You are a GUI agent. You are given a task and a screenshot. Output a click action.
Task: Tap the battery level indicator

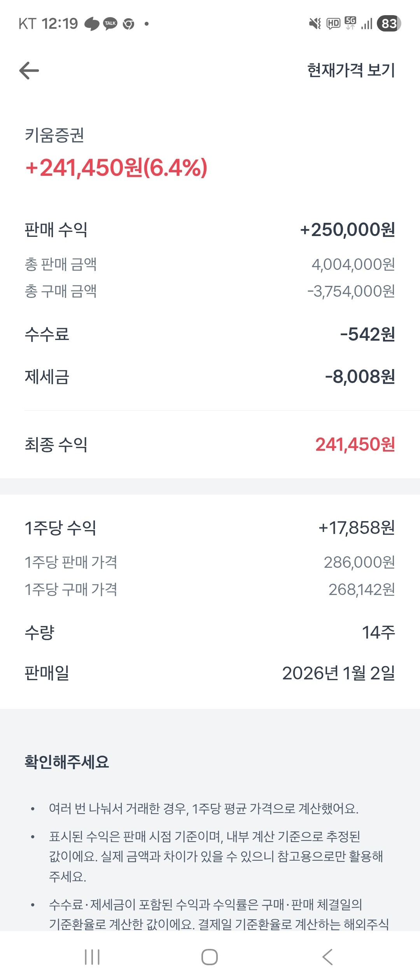tap(388, 24)
